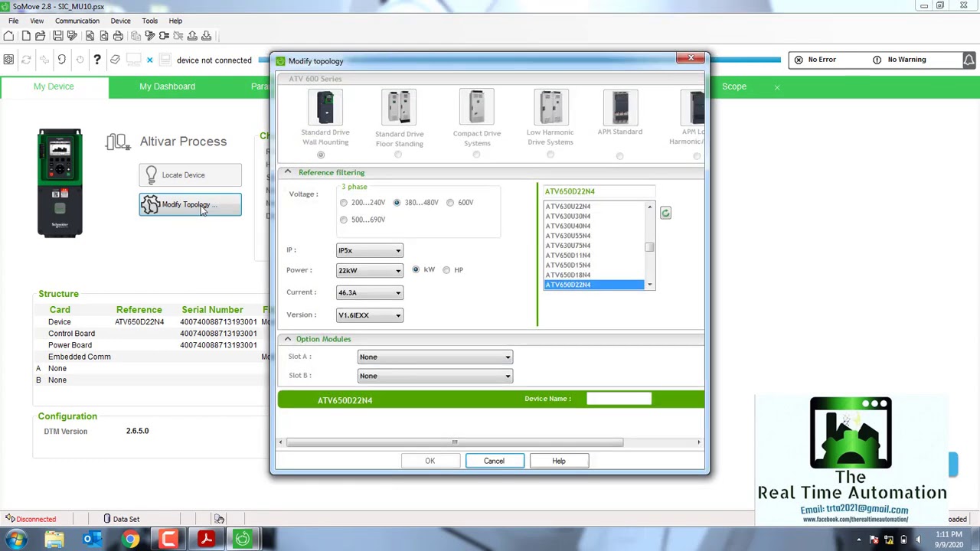Click the Data Set status bar button
Image resolution: width=980 pixels, height=551 pixels.
(x=121, y=519)
